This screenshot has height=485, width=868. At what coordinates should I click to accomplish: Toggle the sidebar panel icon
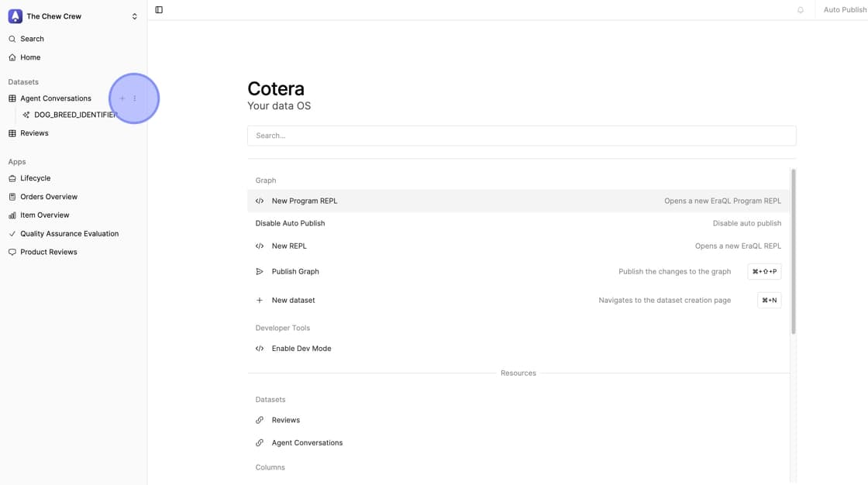click(159, 10)
